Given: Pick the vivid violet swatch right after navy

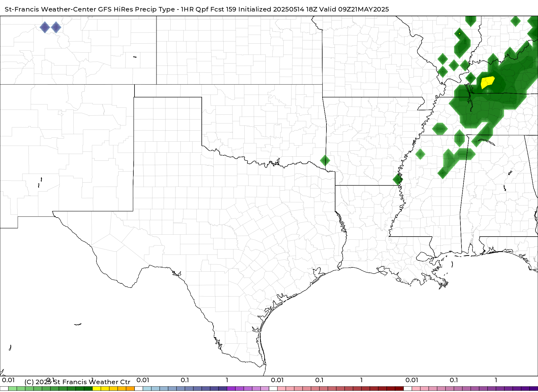Looking at the screenshot, I should (x=231, y=389).
